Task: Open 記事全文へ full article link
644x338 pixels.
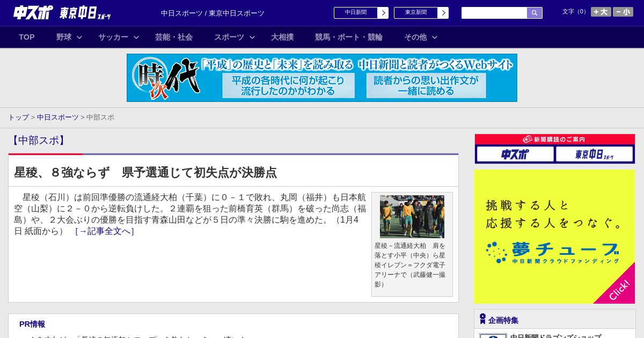Action: pos(105,231)
